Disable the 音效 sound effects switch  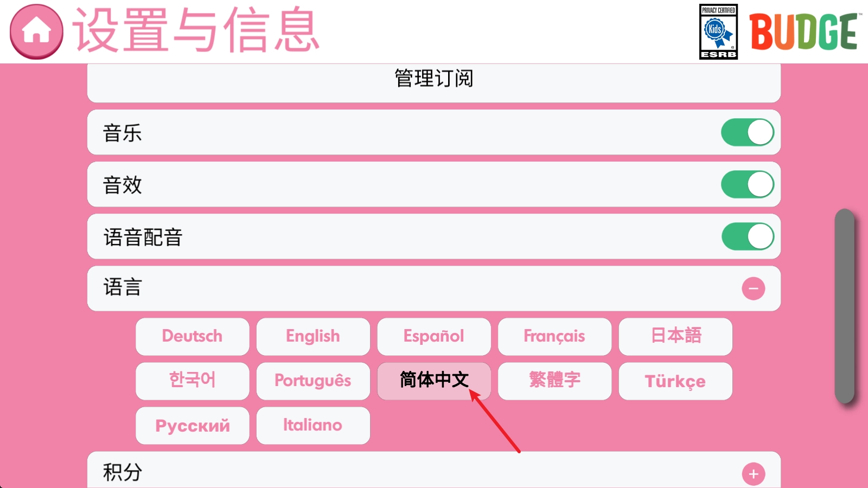[x=747, y=185]
